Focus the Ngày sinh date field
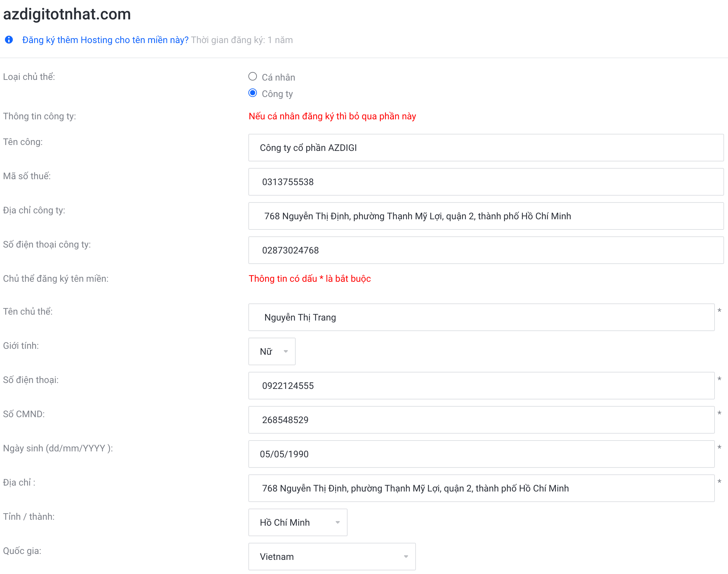The image size is (728, 574). click(481, 454)
